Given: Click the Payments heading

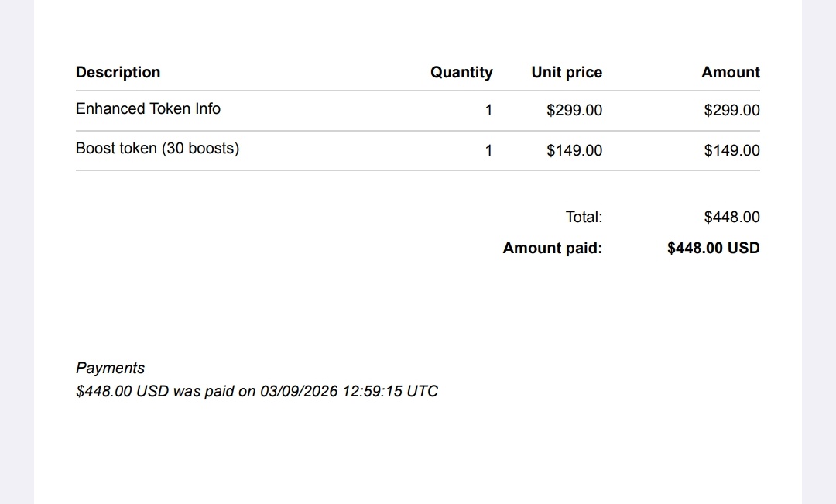Looking at the screenshot, I should tap(111, 368).
